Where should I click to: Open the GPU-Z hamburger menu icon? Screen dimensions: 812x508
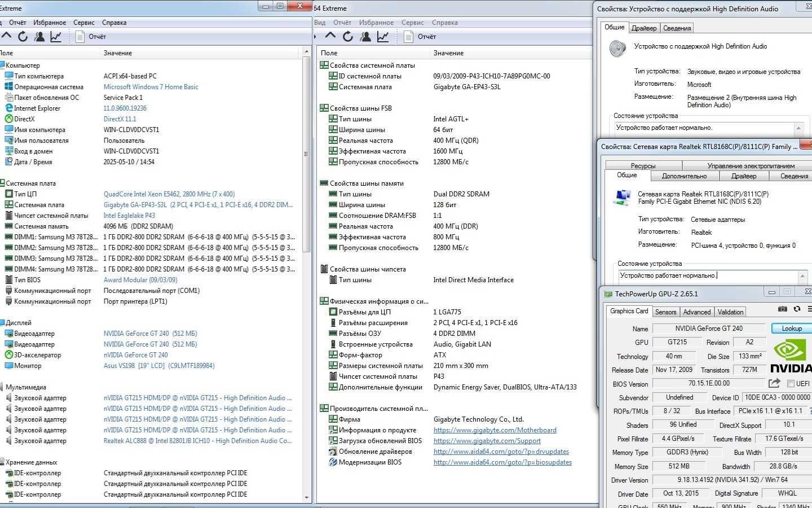(810, 309)
